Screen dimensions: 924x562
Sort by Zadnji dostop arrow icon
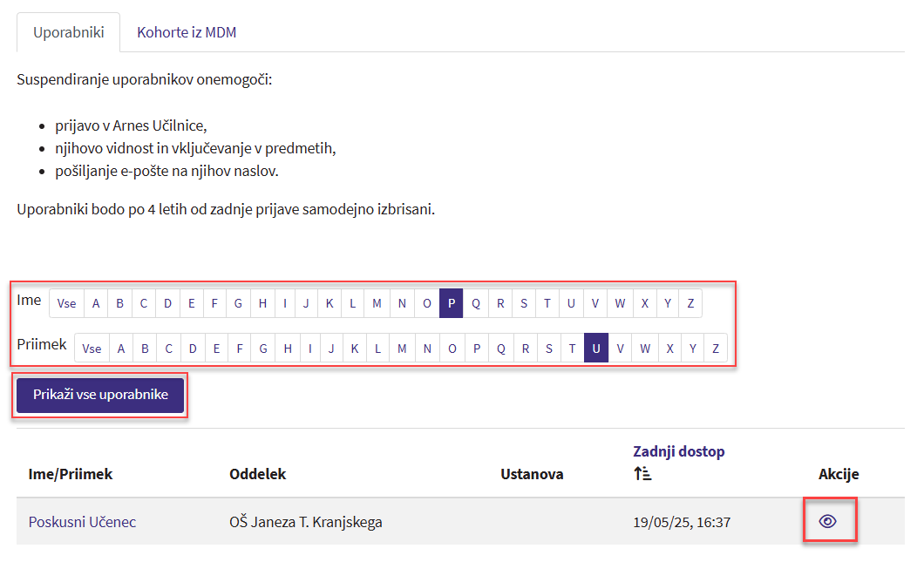coord(642,474)
